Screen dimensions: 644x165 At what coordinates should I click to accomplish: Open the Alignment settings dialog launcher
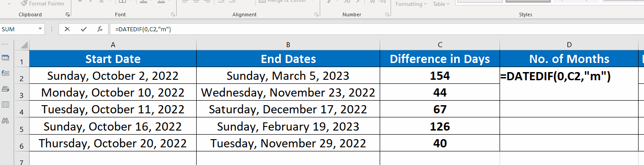click(x=317, y=15)
